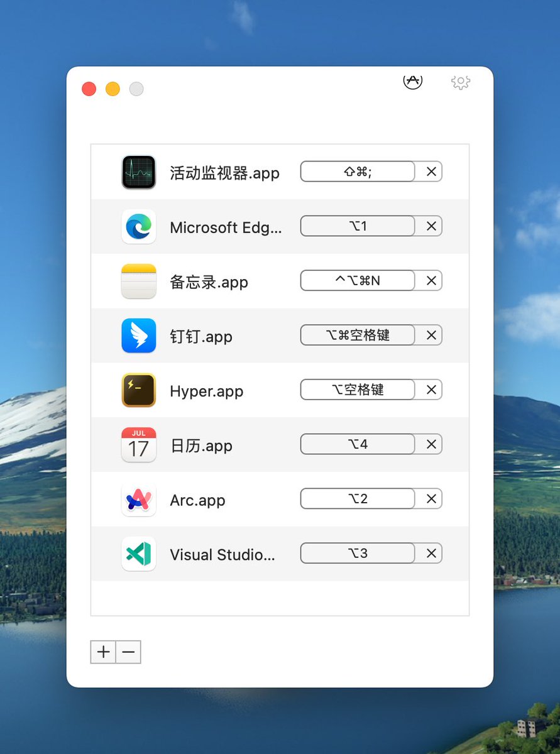The image size is (560, 754).
Task: Click the blue DingTalk 钉钉 icon
Action: click(x=138, y=336)
